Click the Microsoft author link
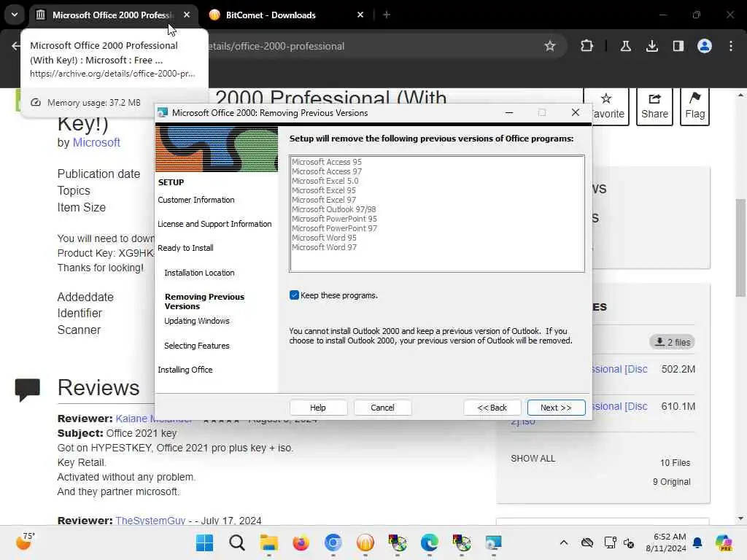Viewport: 747px width, 560px height. [x=96, y=142]
